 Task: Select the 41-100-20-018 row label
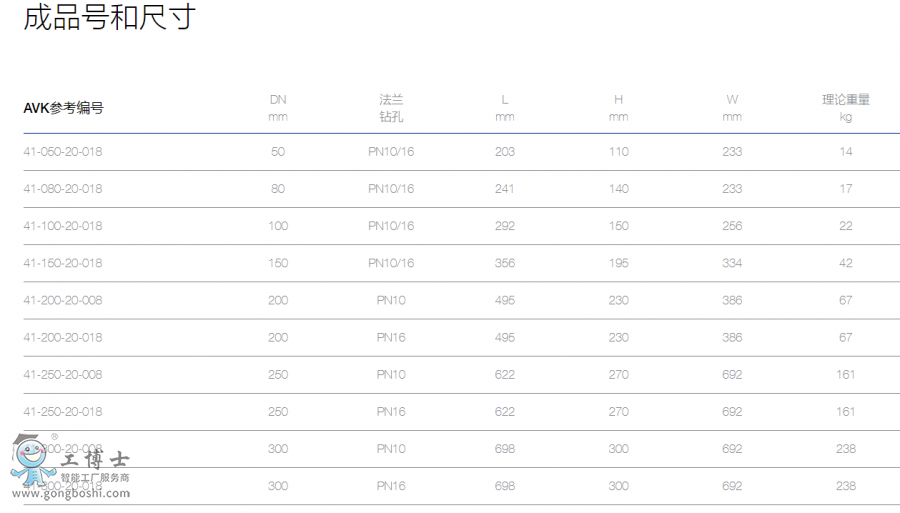(63, 226)
